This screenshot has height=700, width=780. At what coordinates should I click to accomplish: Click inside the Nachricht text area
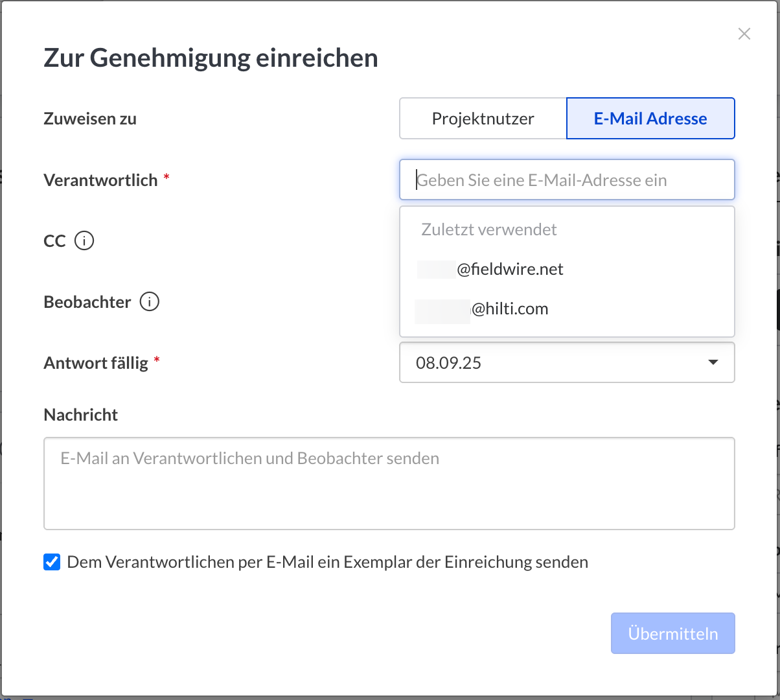tap(389, 484)
